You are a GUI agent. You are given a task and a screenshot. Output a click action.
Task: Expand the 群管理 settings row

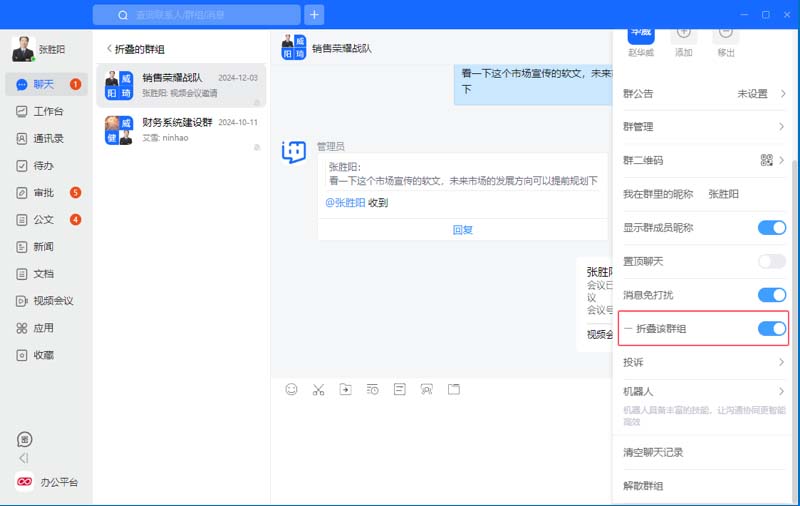[x=781, y=127]
